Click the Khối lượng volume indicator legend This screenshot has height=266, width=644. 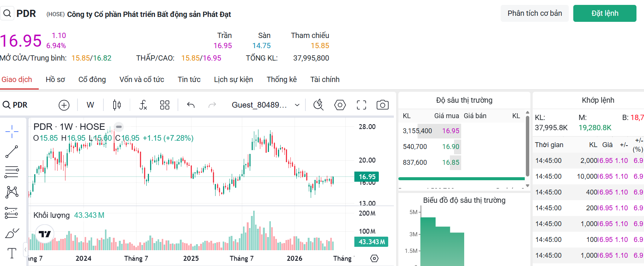pyautogui.click(x=69, y=215)
